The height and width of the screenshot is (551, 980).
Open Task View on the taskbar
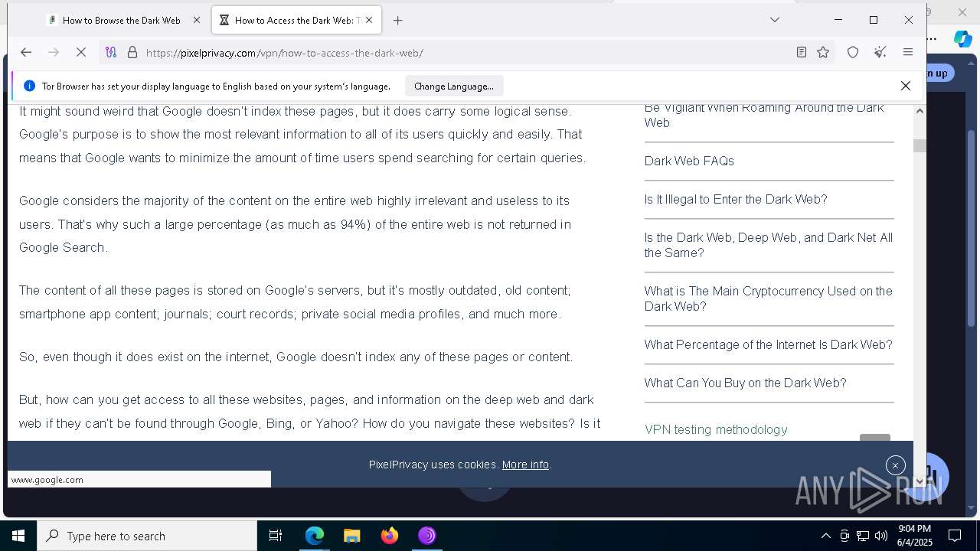[x=276, y=536]
